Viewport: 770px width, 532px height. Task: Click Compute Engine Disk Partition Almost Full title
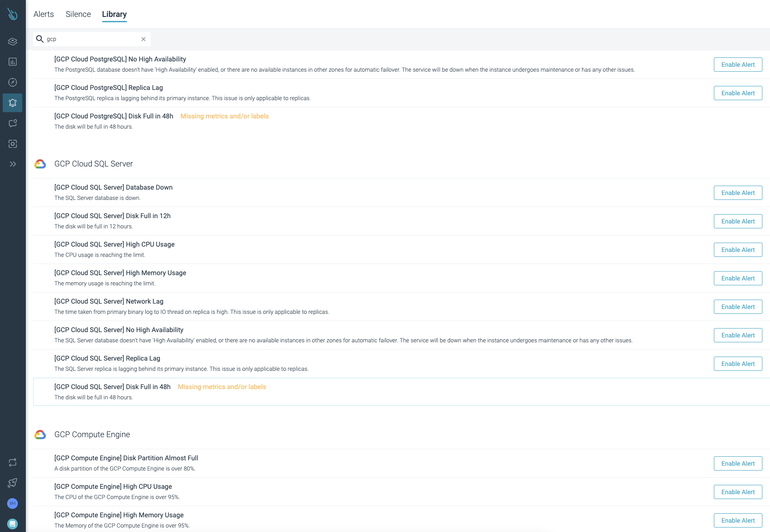pos(126,458)
